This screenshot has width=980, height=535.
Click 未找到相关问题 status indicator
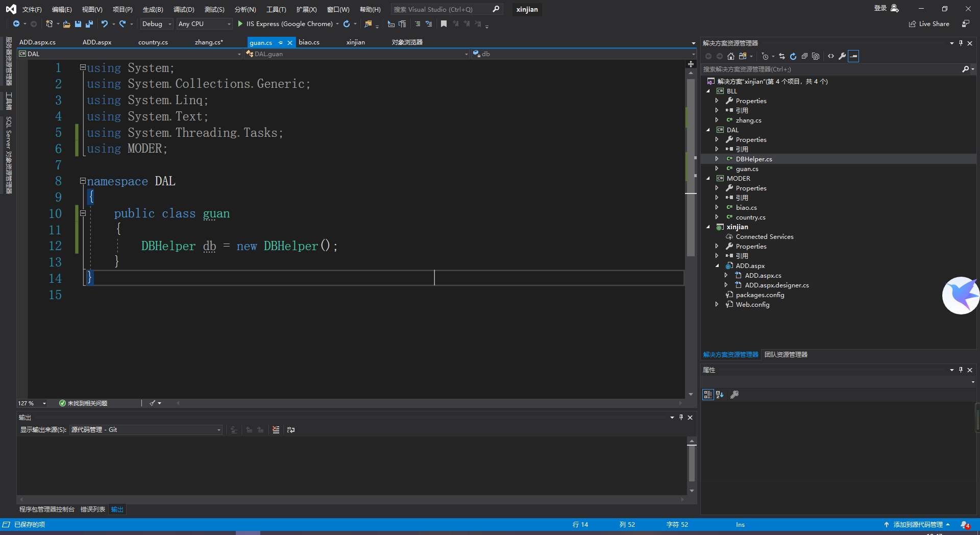(x=83, y=403)
